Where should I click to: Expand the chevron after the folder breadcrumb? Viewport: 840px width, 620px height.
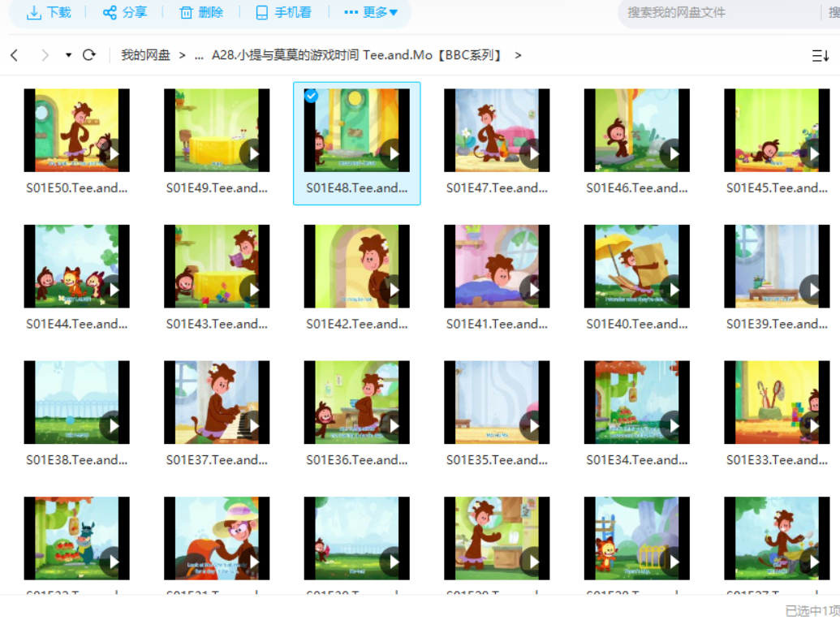(518, 55)
